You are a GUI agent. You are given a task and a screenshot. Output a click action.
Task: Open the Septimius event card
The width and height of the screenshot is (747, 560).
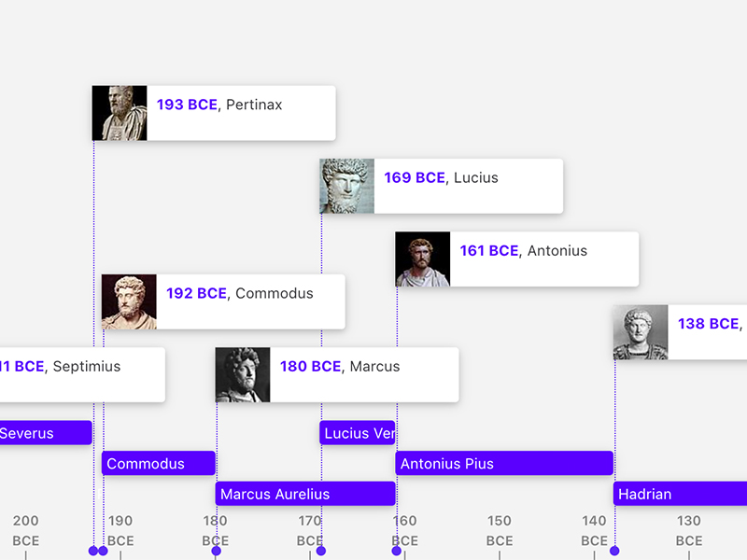pos(82,374)
